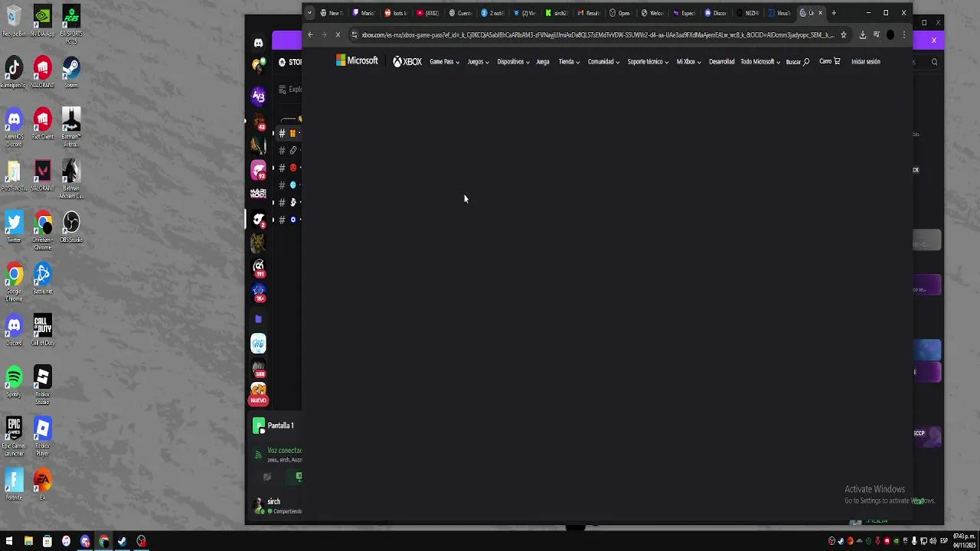Open the Windows Start menu

point(9,542)
